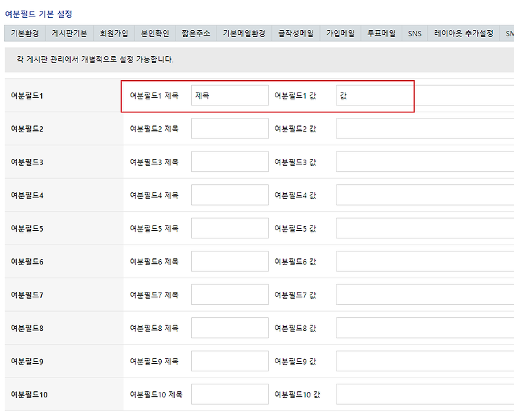Place cursor in 여분필드7 제목 field
Viewport: 514px width, 420px height.
(230, 295)
